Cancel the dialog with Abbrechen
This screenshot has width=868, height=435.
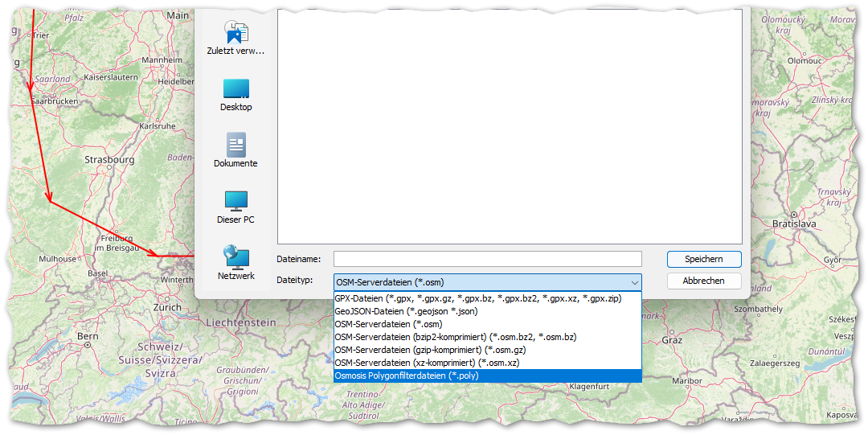tap(703, 281)
